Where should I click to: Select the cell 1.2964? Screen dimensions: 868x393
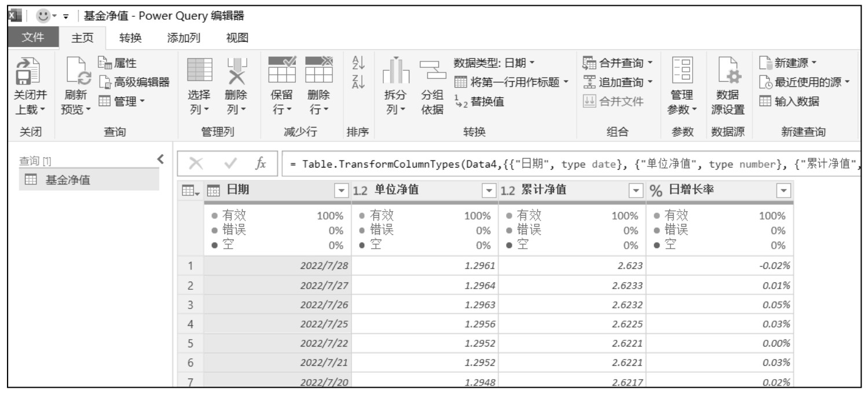pos(425,286)
